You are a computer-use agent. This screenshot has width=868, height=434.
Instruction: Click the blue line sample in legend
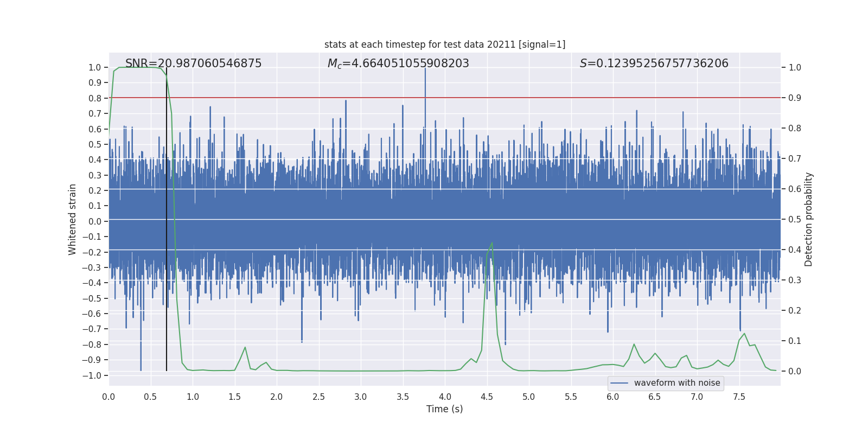[619, 383]
